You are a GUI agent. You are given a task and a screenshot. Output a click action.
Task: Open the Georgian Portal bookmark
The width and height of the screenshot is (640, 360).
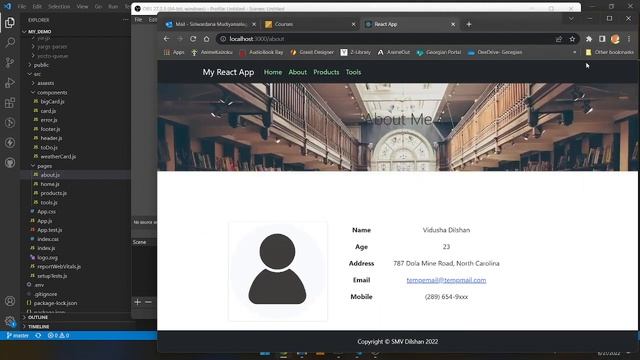point(439,52)
